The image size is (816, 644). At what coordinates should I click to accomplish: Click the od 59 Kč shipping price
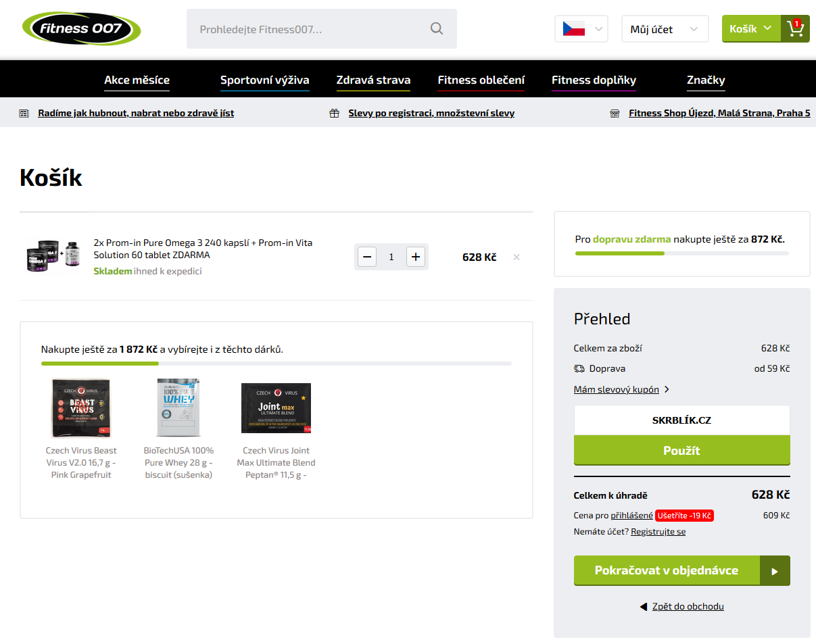coord(772,369)
